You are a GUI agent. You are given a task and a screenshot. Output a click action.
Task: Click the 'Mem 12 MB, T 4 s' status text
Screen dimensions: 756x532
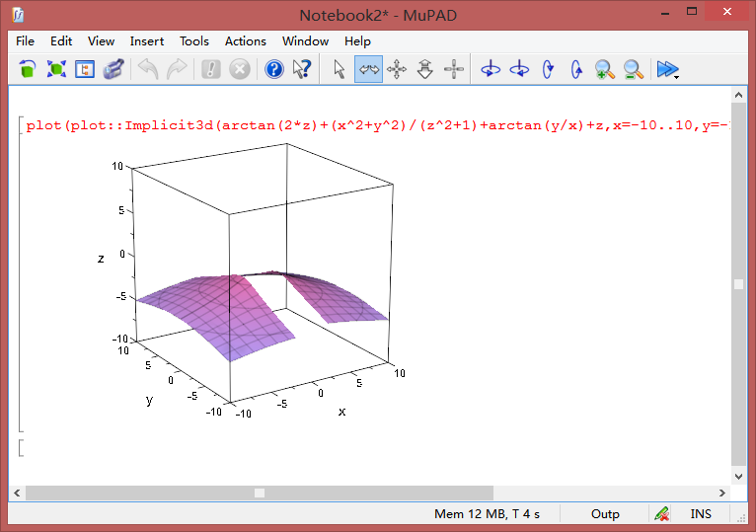pyautogui.click(x=487, y=514)
